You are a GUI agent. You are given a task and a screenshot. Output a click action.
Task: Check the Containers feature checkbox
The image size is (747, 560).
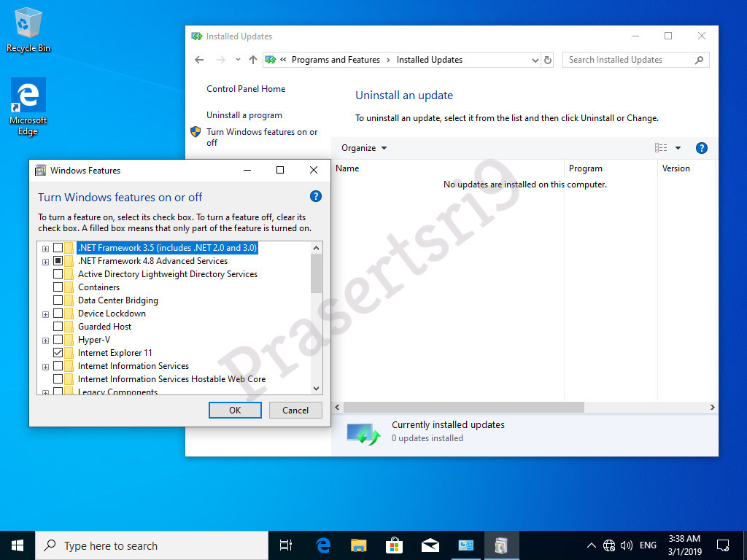(58, 287)
